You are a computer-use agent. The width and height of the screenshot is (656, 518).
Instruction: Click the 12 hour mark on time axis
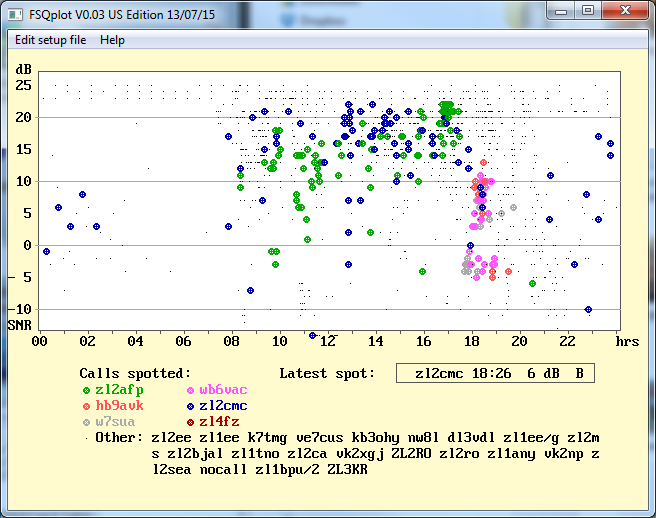(327, 341)
